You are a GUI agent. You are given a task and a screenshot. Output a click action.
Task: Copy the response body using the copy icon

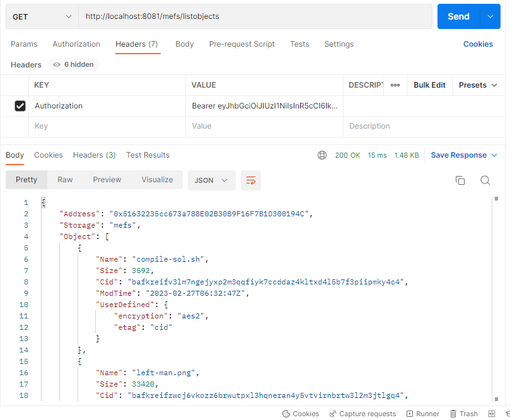click(460, 180)
